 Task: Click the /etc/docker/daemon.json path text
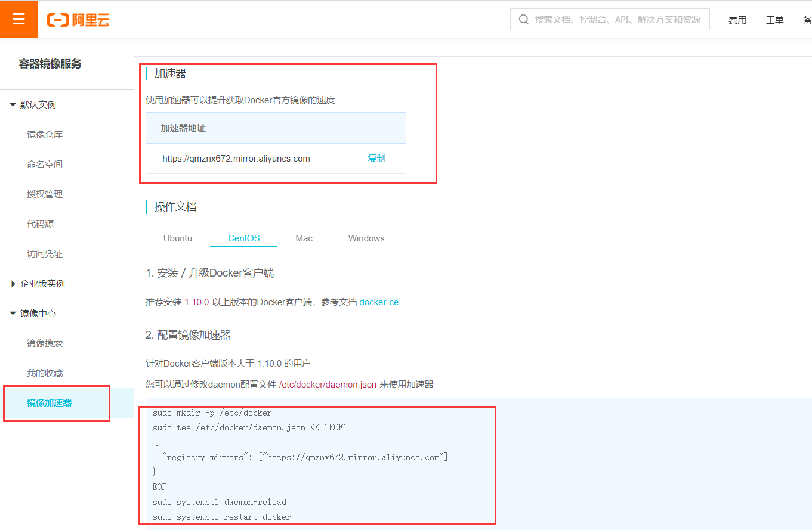pyautogui.click(x=328, y=385)
